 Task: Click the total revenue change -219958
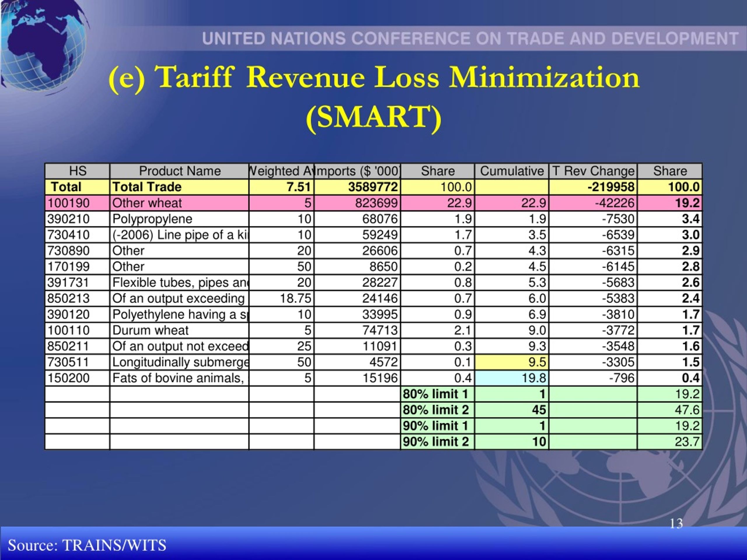[593, 187]
